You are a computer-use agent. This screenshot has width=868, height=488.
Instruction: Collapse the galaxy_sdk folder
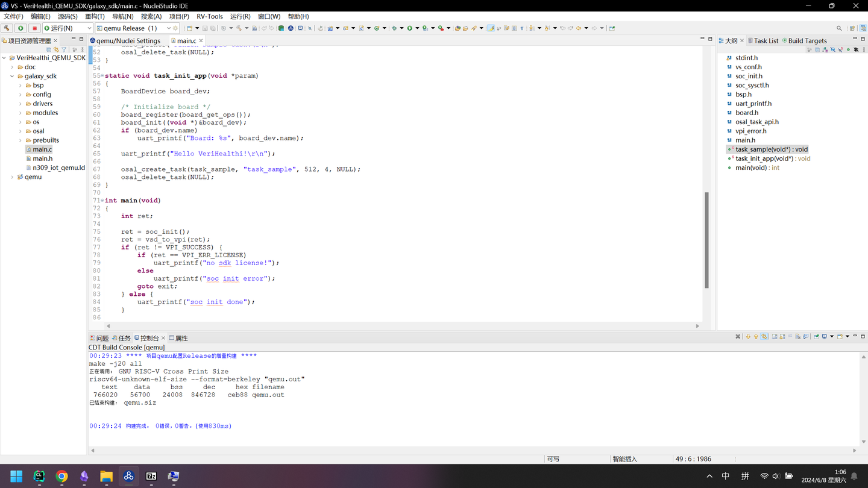tap(12, 77)
